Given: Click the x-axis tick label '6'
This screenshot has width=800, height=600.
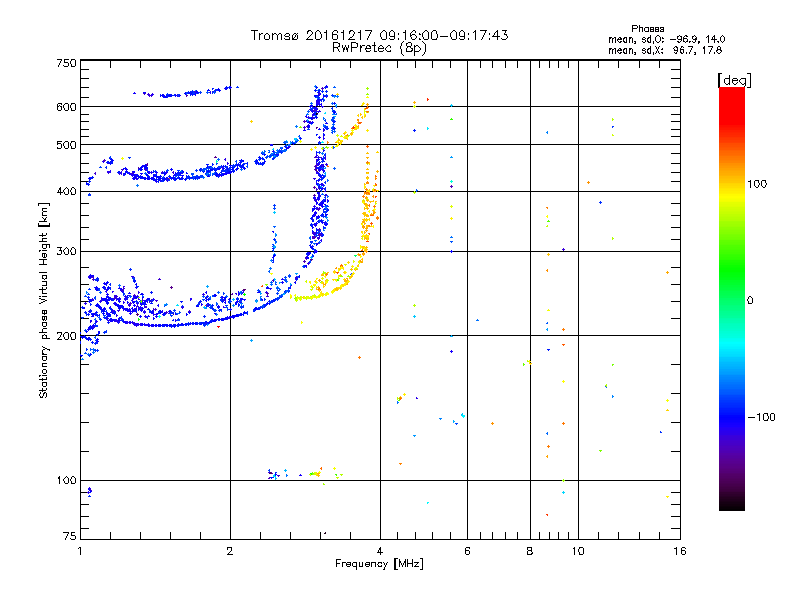Looking at the screenshot, I should click(x=467, y=551).
